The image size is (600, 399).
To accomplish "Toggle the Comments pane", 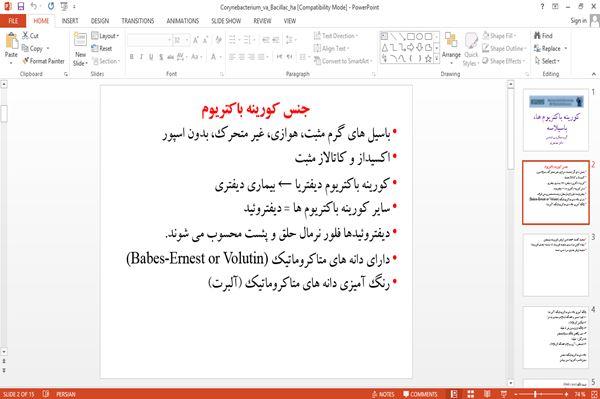I will coord(420,394).
